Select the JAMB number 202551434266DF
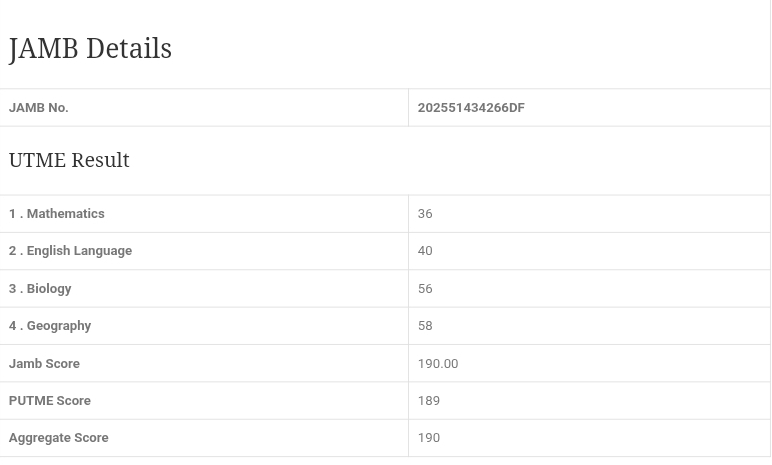 471,108
